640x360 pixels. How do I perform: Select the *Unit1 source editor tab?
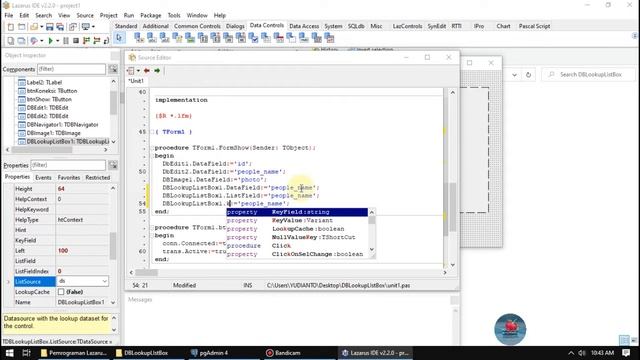point(136,81)
